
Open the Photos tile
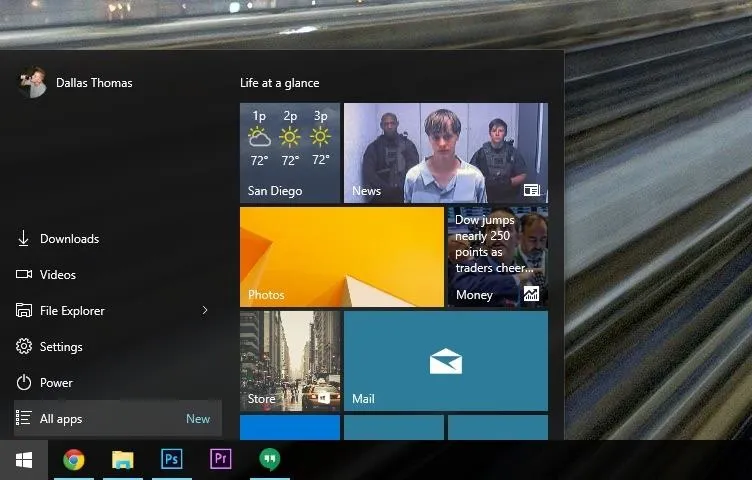click(x=341, y=257)
